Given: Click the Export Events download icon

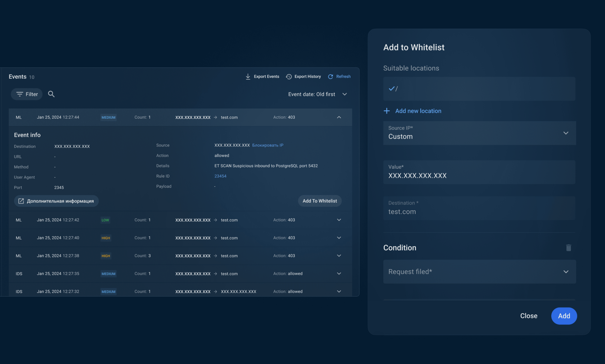Looking at the screenshot, I should click(248, 77).
